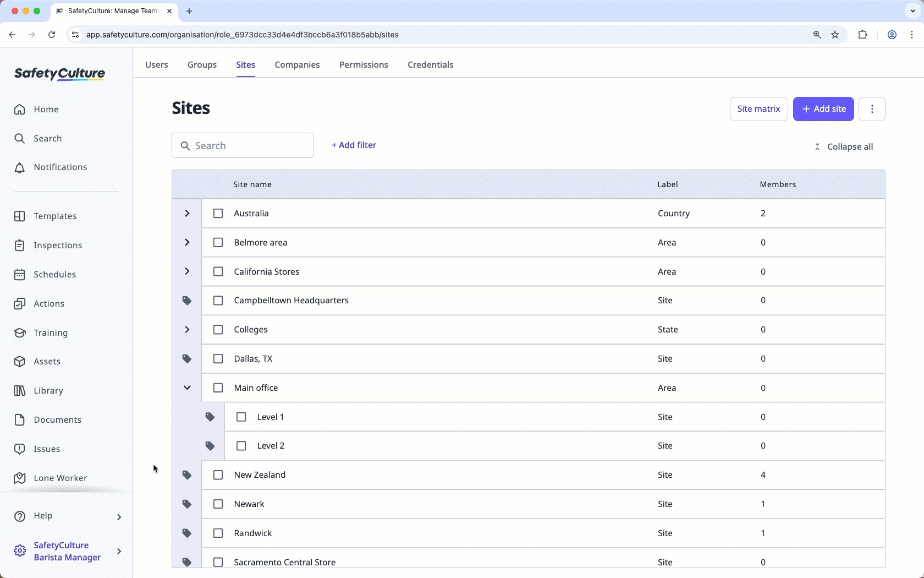This screenshot has height=578, width=924.
Task: Open Actions in the sidebar
Action: click(39, 303)
